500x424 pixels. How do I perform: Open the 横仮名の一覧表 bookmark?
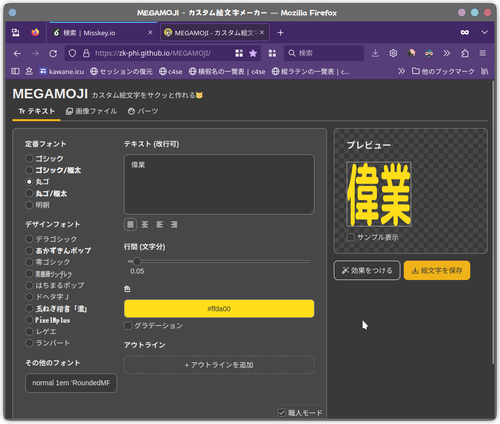227,71
